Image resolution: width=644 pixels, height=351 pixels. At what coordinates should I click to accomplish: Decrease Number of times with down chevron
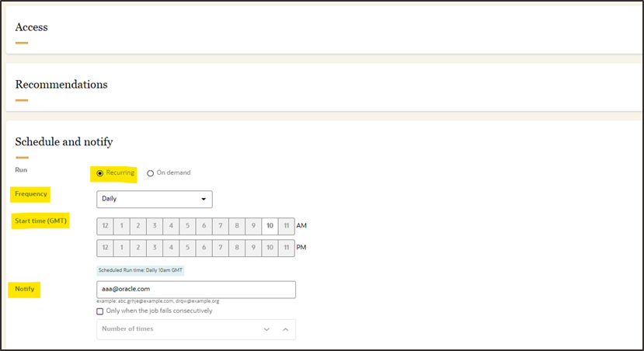tap(266, 329)
